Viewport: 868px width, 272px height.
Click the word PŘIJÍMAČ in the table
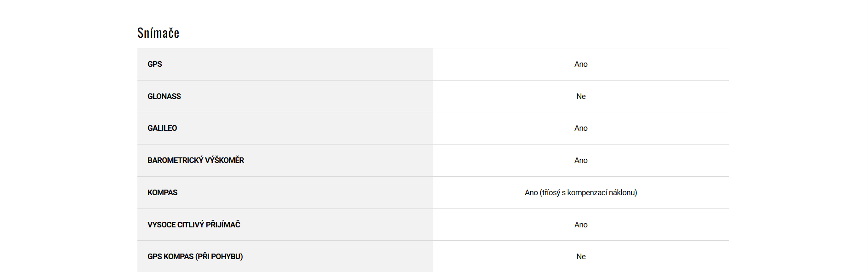pyautogui.click(x=223, y=225)
